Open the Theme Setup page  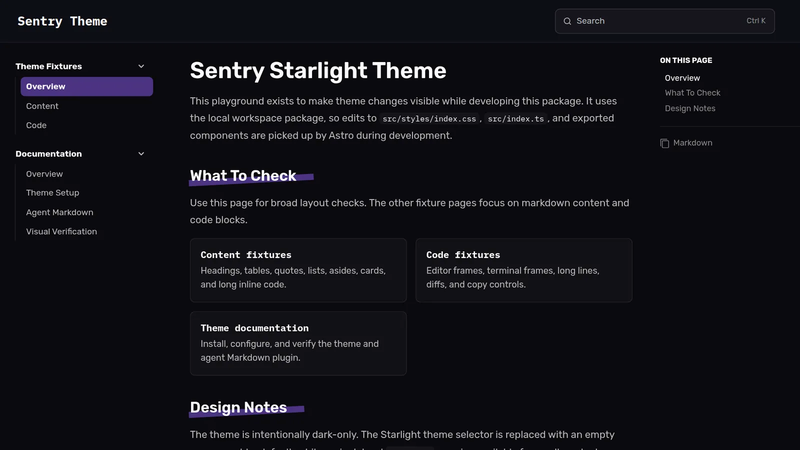pos(53,193)
